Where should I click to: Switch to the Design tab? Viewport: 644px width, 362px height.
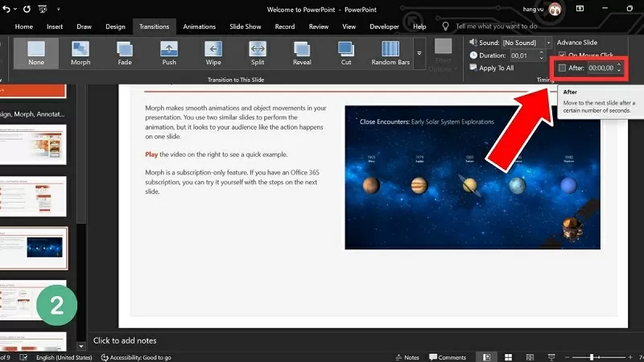117,26
